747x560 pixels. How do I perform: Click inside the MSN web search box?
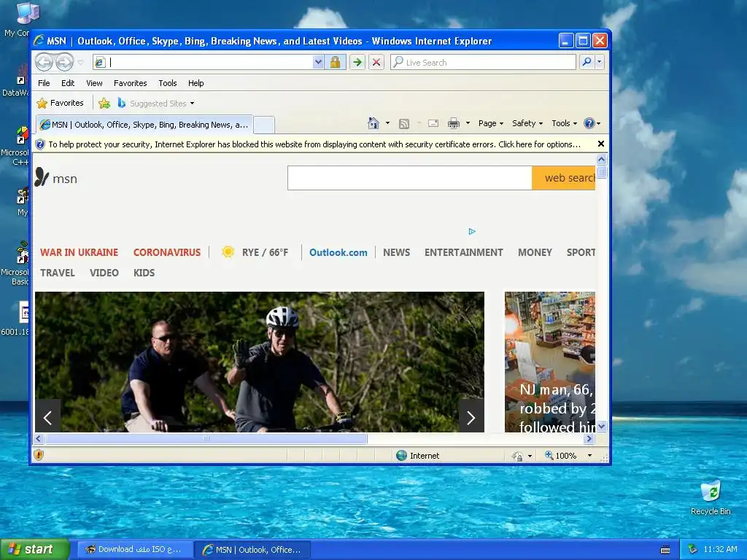[x=410, y=178]
